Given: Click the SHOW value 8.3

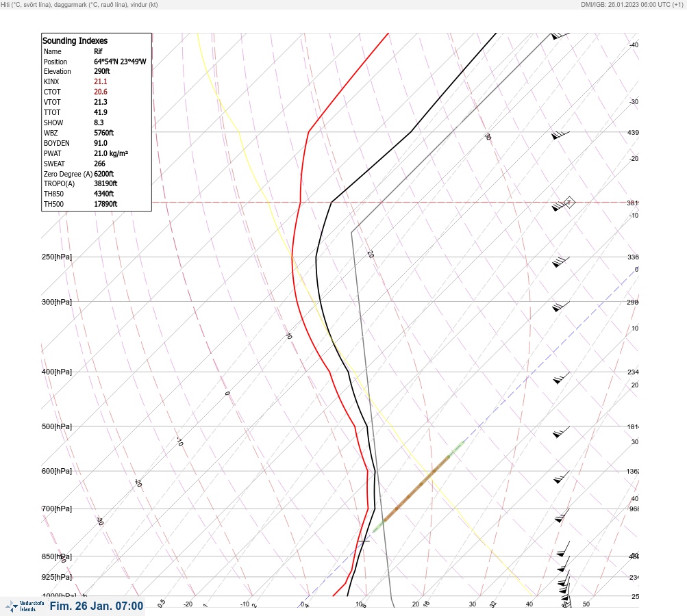Looking at the screenshot, I should (99, 123).
